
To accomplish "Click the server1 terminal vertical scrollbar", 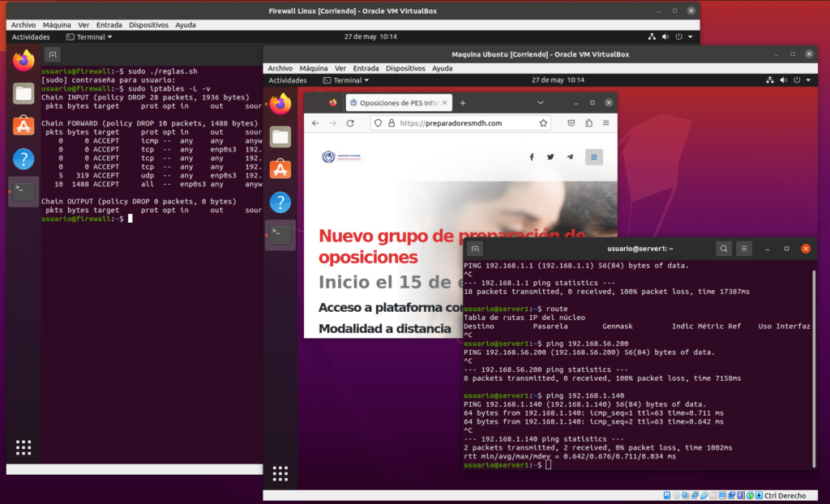I will pyautogui.click(x=814, y=368).
